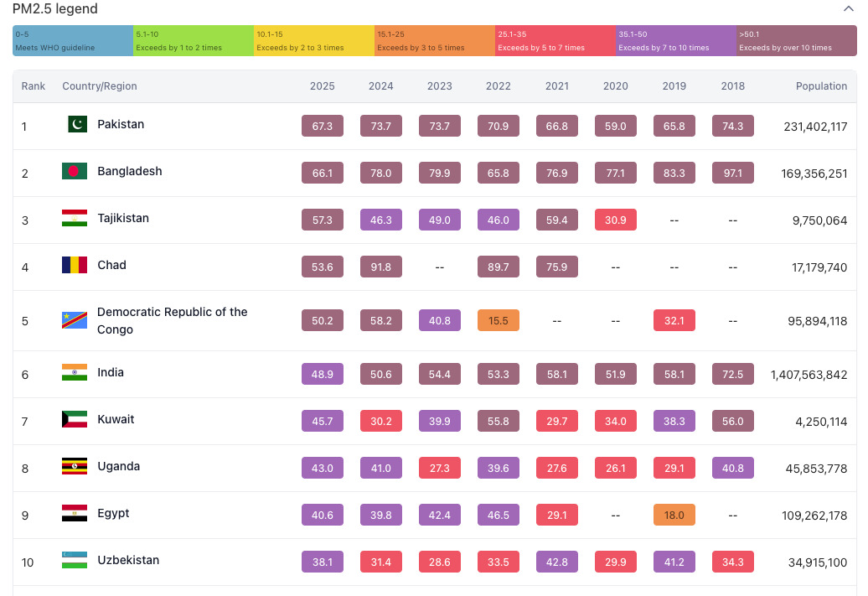Collapse the PM2.5 legend chevron

point(848,9)
